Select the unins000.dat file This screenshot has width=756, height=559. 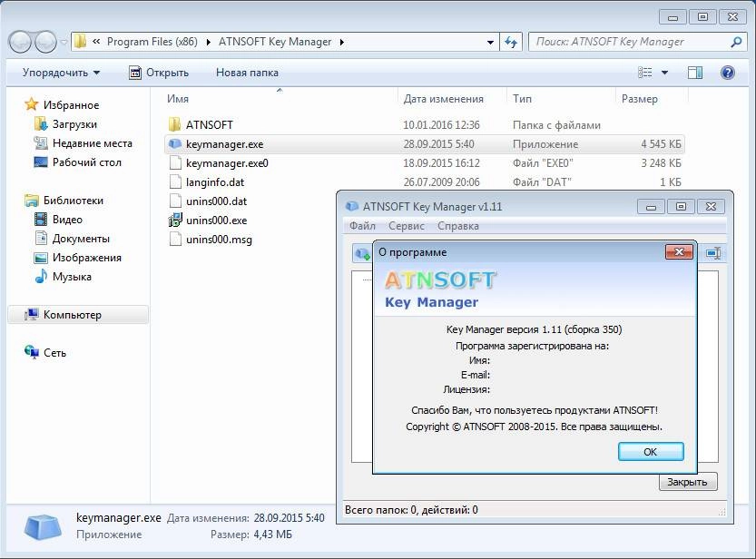click(217, 201)
